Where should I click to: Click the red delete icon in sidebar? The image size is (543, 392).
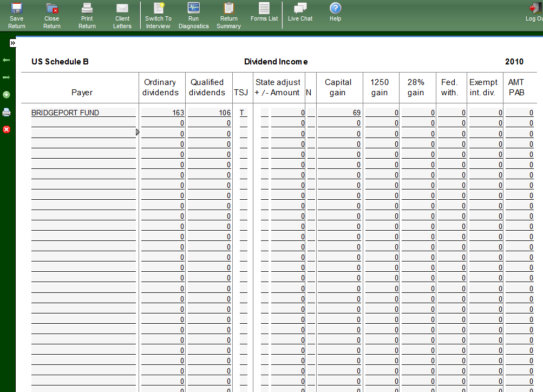(6, 129)
